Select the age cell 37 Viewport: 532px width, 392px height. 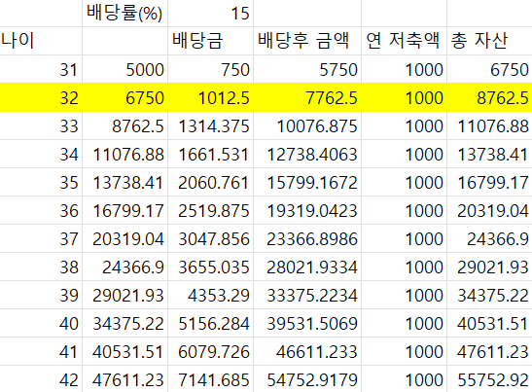(x=41, y=238)
